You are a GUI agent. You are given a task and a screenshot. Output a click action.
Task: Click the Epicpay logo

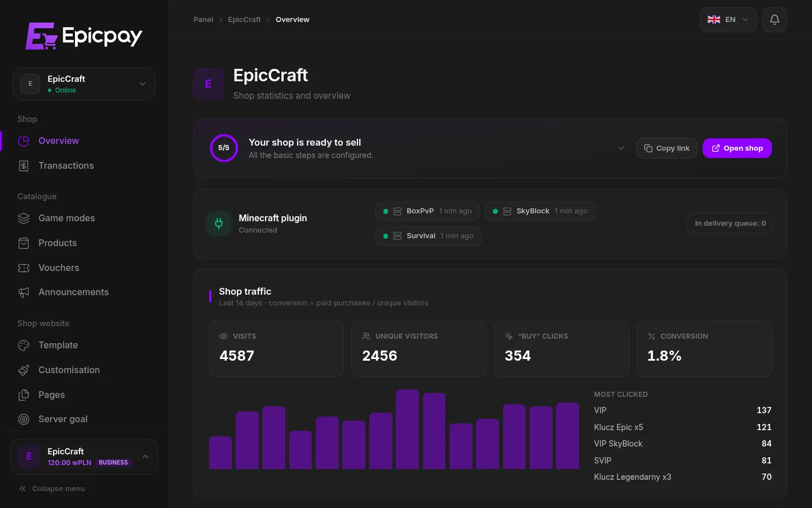click(84, 36)
